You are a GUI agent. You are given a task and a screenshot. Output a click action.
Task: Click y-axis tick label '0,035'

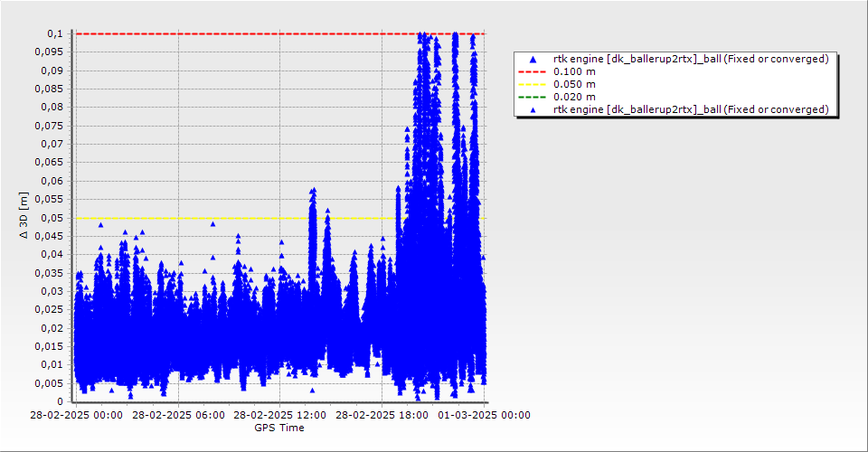point(49,273)
